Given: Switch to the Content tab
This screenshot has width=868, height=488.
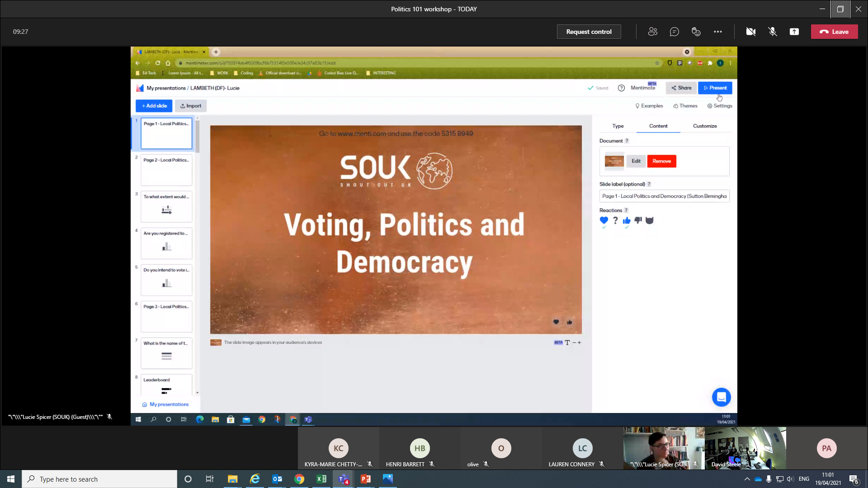Looking at the screenshot, I should (x=658, y=126).
